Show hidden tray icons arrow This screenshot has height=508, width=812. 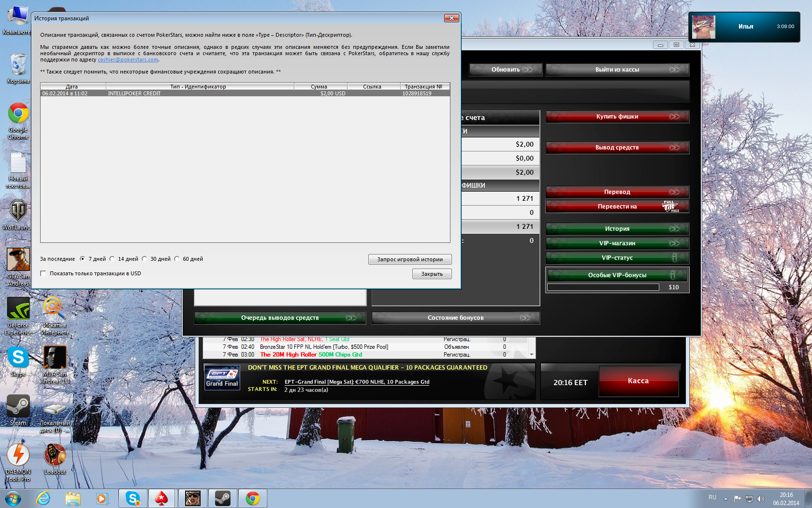725,498
